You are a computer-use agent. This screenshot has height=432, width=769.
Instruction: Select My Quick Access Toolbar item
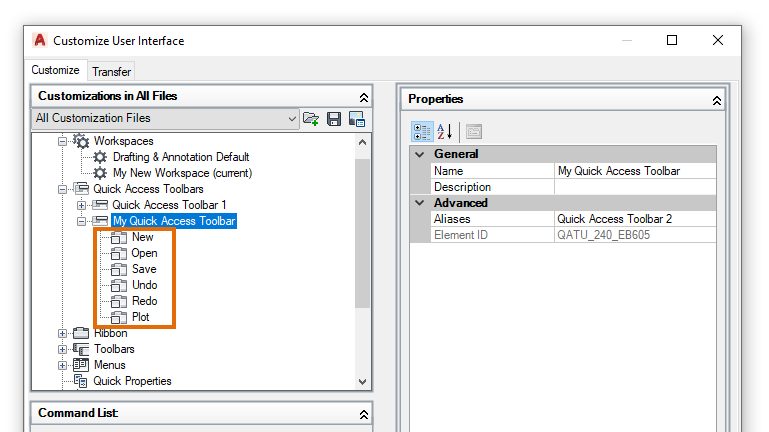pyautogui.click(x=174, y=221)
